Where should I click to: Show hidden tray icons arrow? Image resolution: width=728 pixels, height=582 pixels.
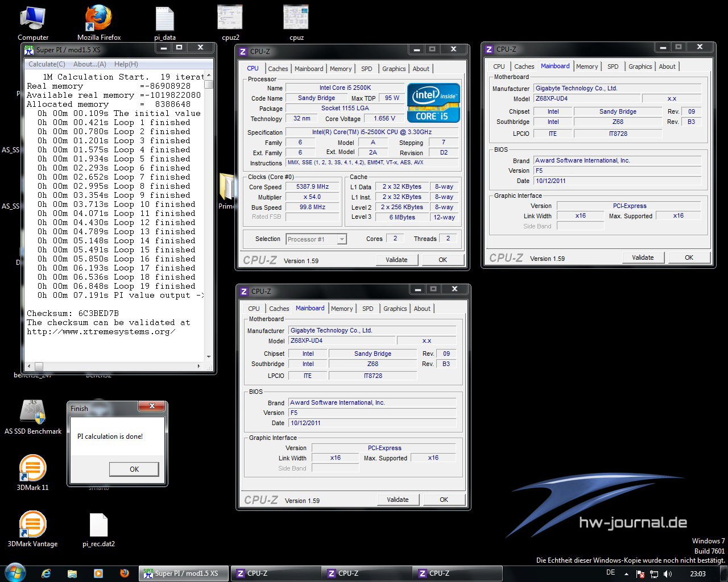click(x=627, y=574)
